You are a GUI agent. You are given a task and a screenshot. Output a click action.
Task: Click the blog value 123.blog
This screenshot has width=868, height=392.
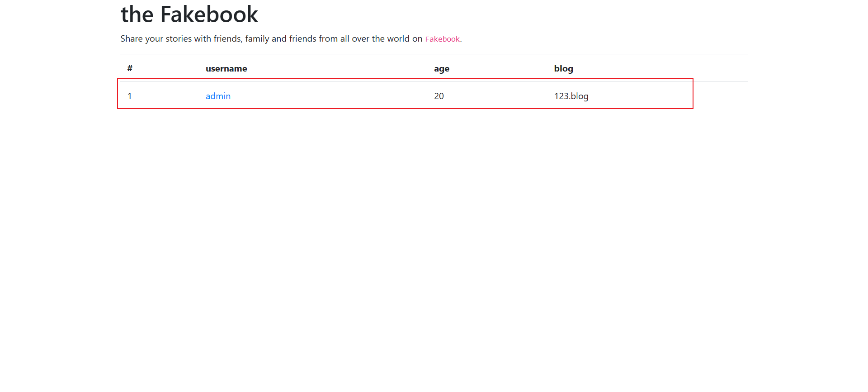pos(571,96)
